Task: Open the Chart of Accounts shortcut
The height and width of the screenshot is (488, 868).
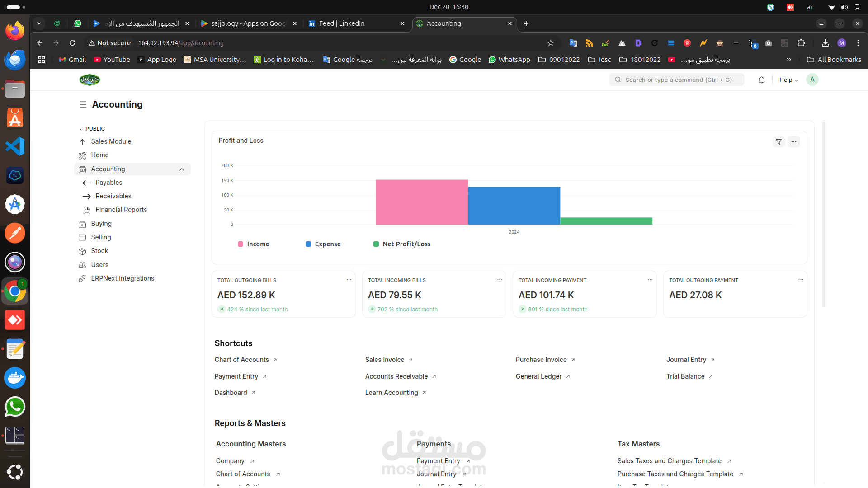Action: [242, 360]
